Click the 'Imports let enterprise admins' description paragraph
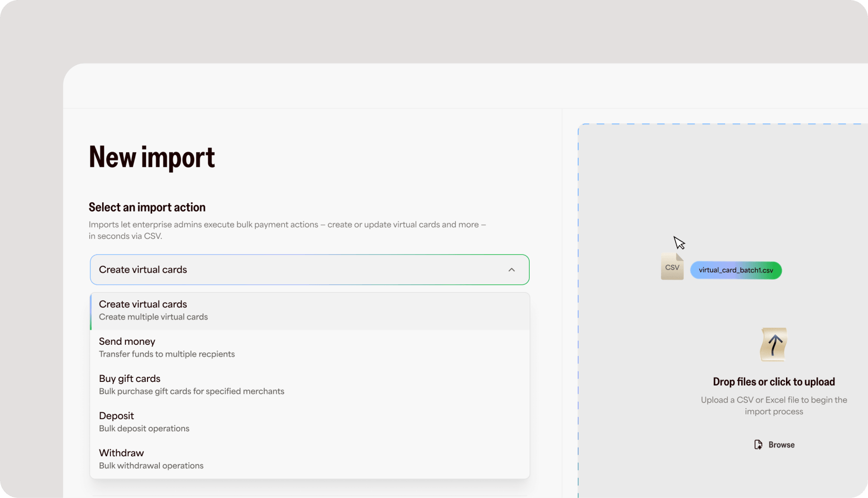The height and width of the screenshot is (498, 868). tap(287, 230)
